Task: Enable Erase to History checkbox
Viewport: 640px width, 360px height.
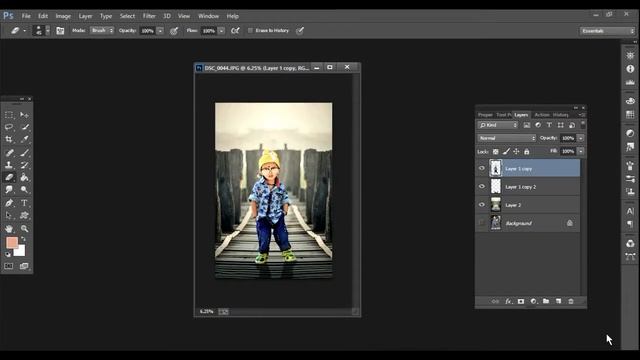Action: click(x=250, y=31)
